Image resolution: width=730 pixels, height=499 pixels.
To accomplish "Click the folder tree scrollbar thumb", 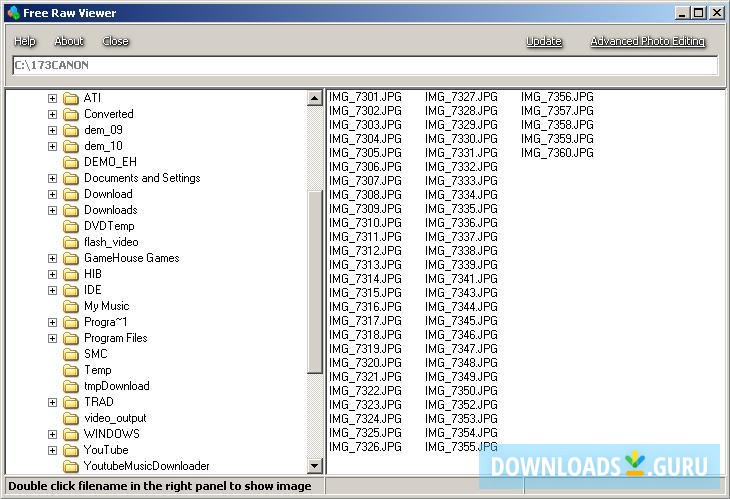I will [315, 282].
